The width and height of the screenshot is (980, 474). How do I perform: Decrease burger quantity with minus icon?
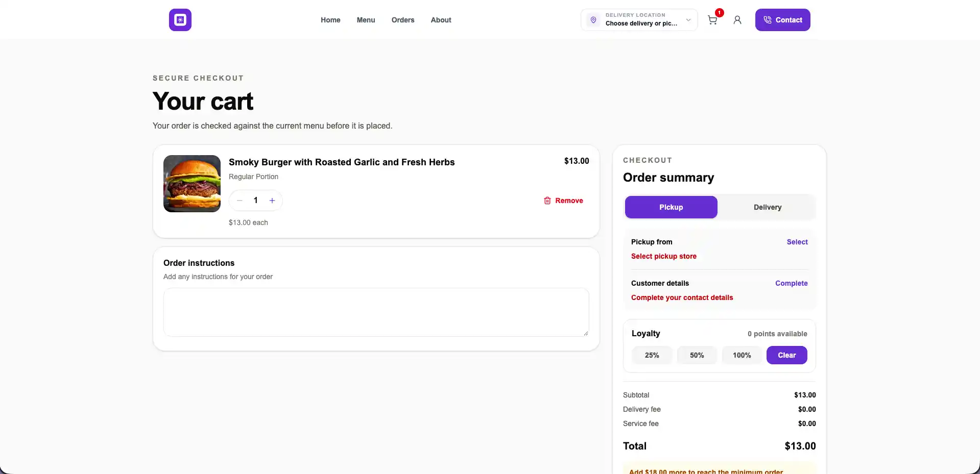tap(240, 201)
